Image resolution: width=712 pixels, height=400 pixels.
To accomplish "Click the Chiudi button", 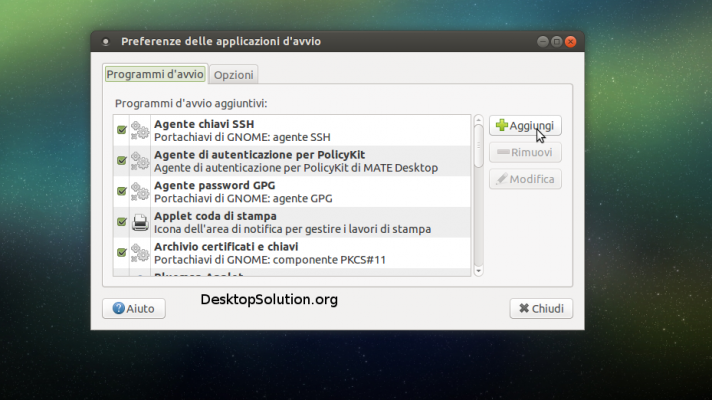I will click(541, 309).
